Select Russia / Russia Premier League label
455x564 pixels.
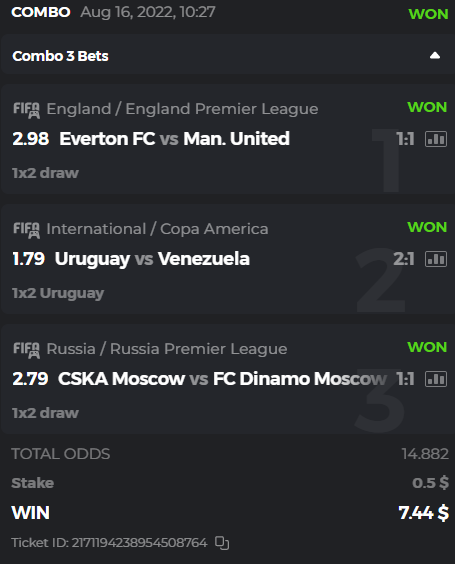(x=167, y=349)
